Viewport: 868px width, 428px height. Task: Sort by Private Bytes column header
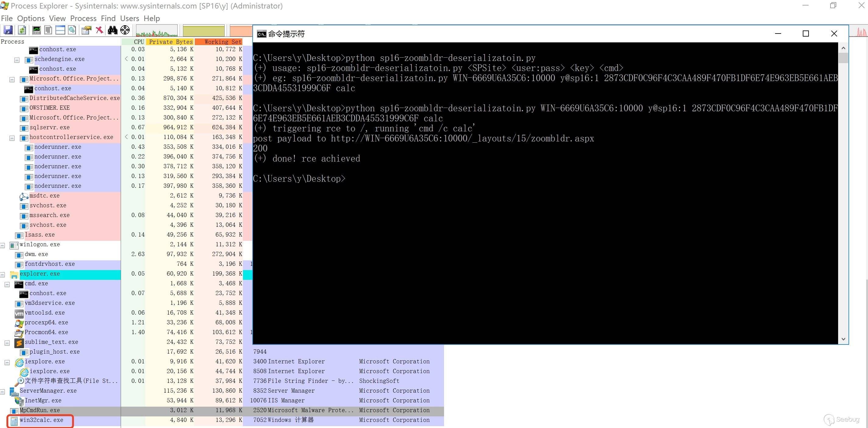pos(170,42)
